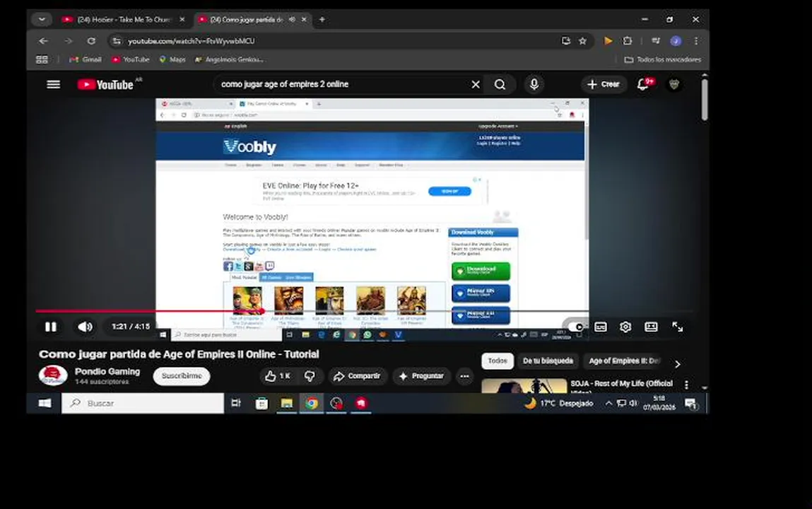
Task: Open a new browser tab
Action: click(x=322, y=20)
